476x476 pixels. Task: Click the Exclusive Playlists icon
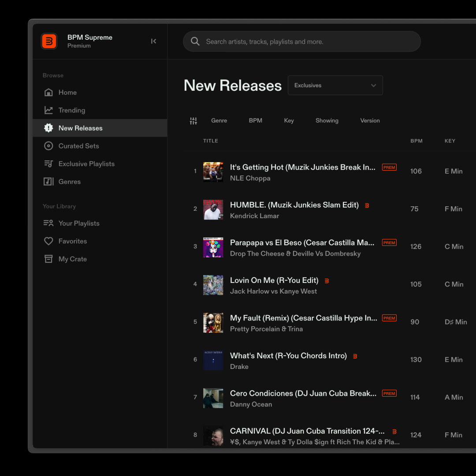pos(48,164)
